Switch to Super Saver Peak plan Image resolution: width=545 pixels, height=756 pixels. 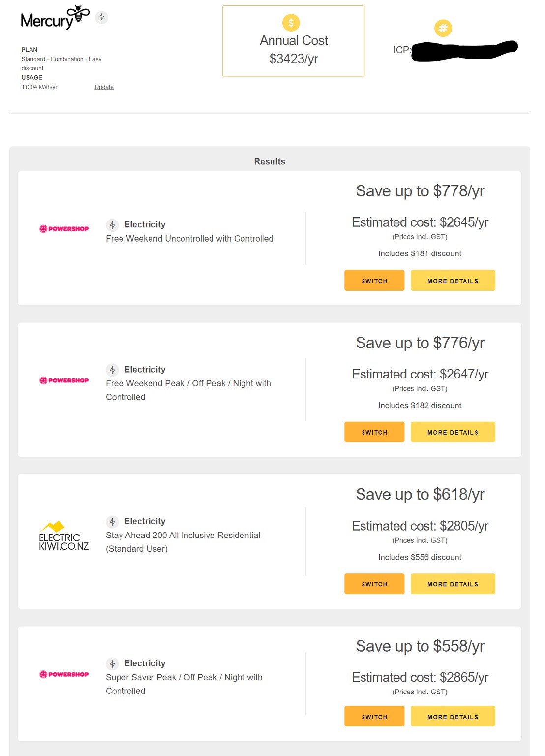374,717
